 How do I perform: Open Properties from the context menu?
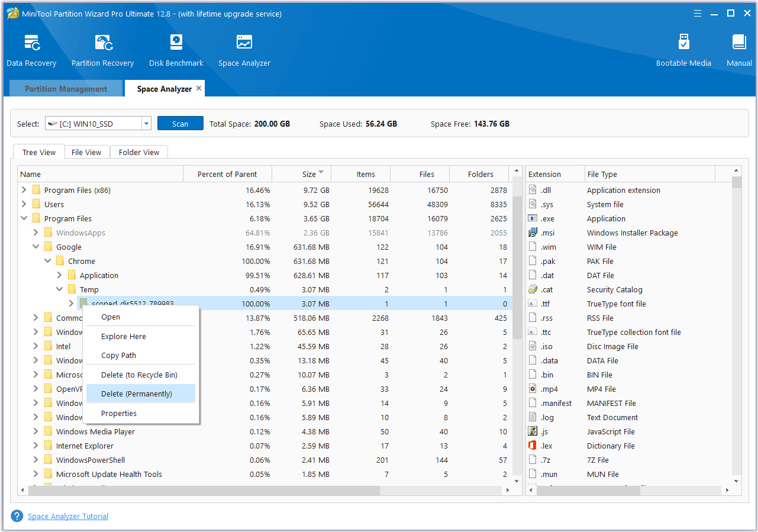point(140,413)
